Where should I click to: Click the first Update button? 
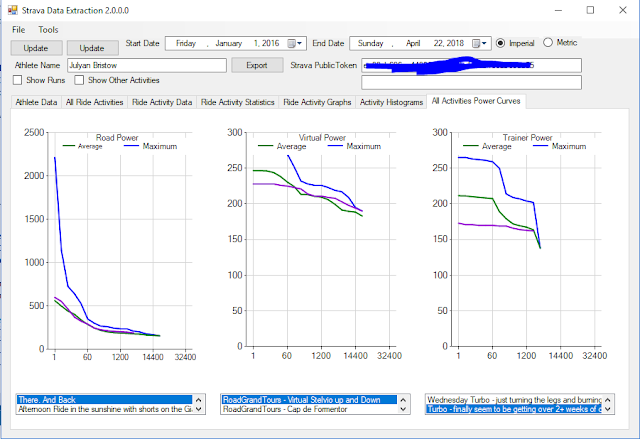click(36, 48)
